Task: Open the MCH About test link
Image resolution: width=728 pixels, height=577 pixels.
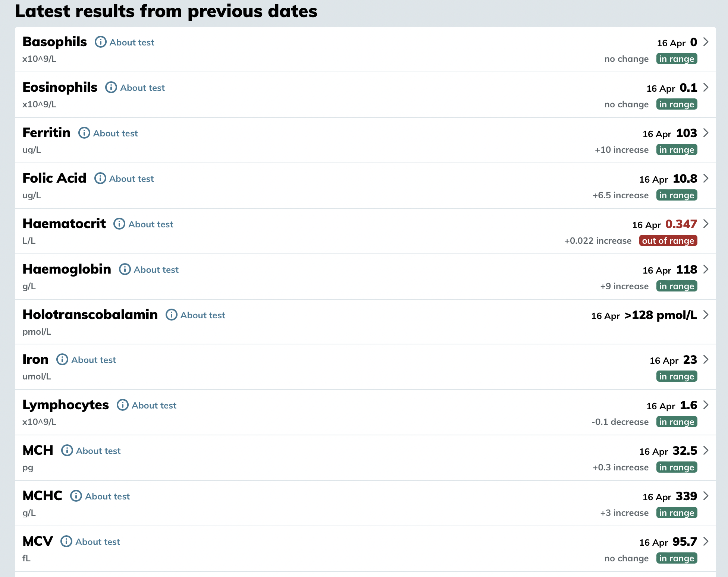Action: pyautogui.click(x=98, y=451)
